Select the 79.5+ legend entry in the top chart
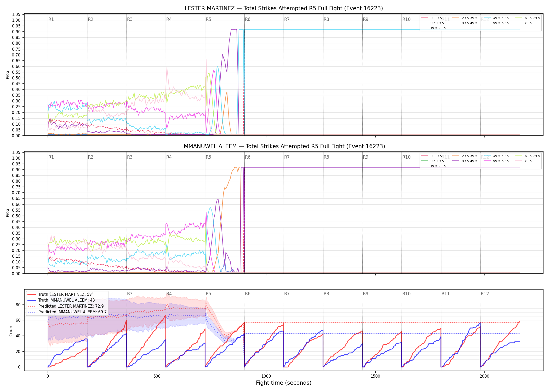 coord(525,23)
